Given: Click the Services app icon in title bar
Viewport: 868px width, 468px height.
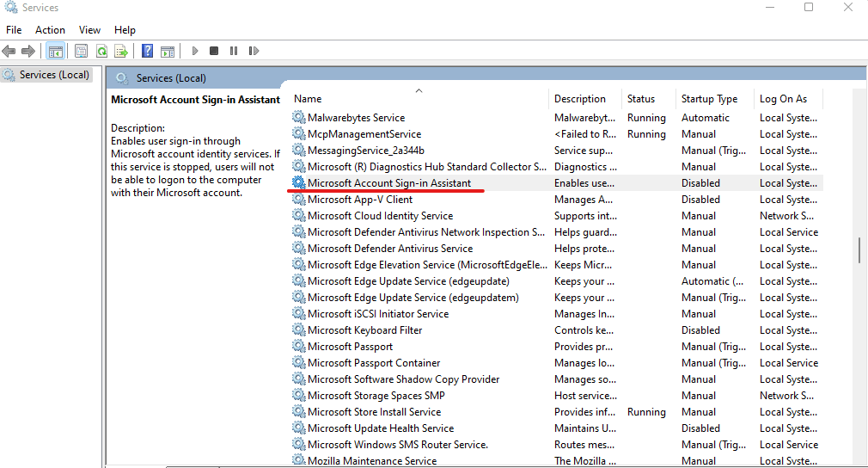Looking at the screenshot, I should (x=10, y=8).
